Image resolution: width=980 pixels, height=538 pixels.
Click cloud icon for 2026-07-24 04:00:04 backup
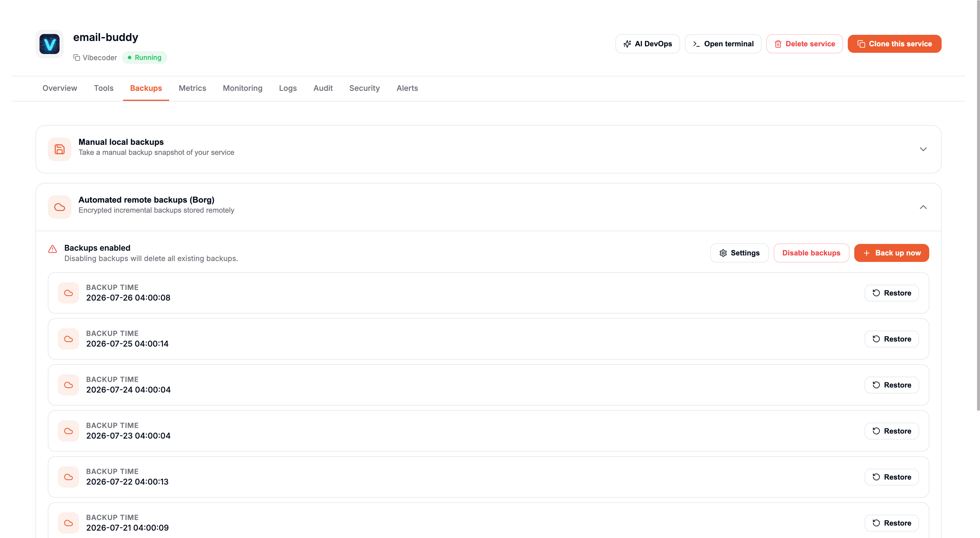point(68,385)
